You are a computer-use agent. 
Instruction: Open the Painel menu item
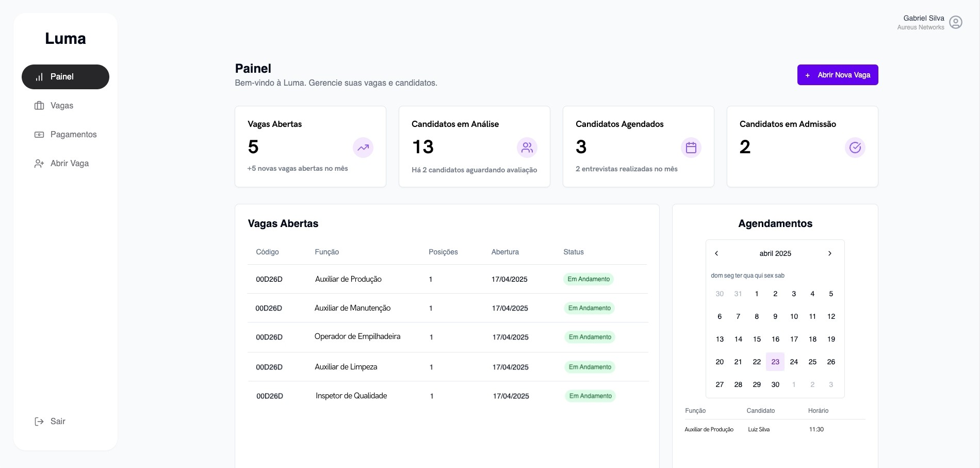(x=66, y=77)
